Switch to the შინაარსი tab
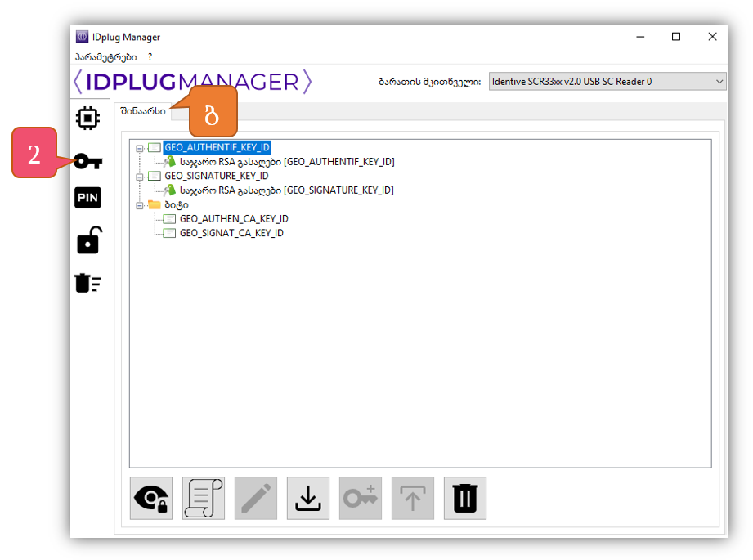 pos(143,111)
